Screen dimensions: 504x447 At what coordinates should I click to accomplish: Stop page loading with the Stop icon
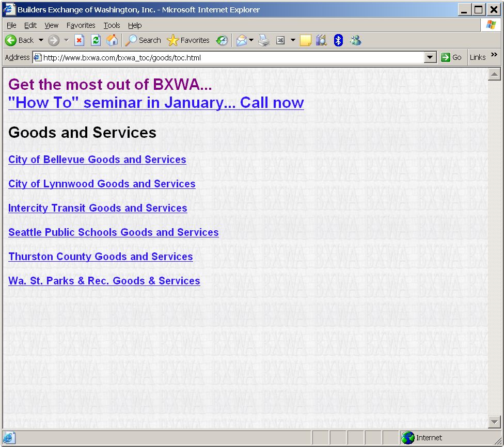click(79, 40)
